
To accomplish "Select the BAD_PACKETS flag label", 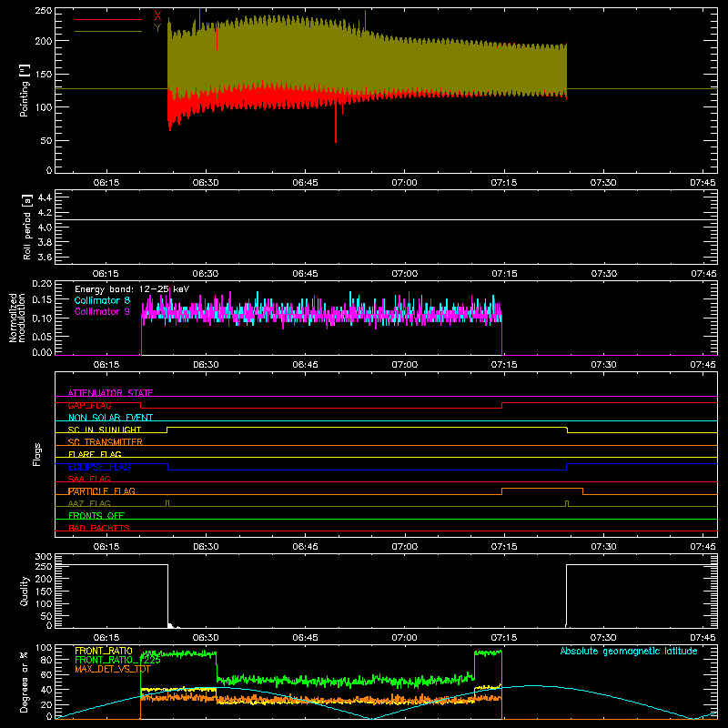I will (x=99, y=528).
